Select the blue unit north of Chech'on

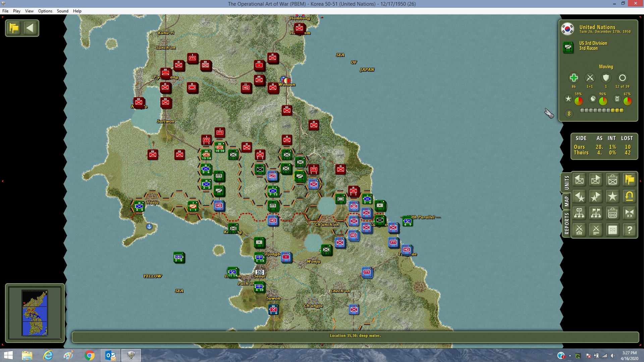367,272
